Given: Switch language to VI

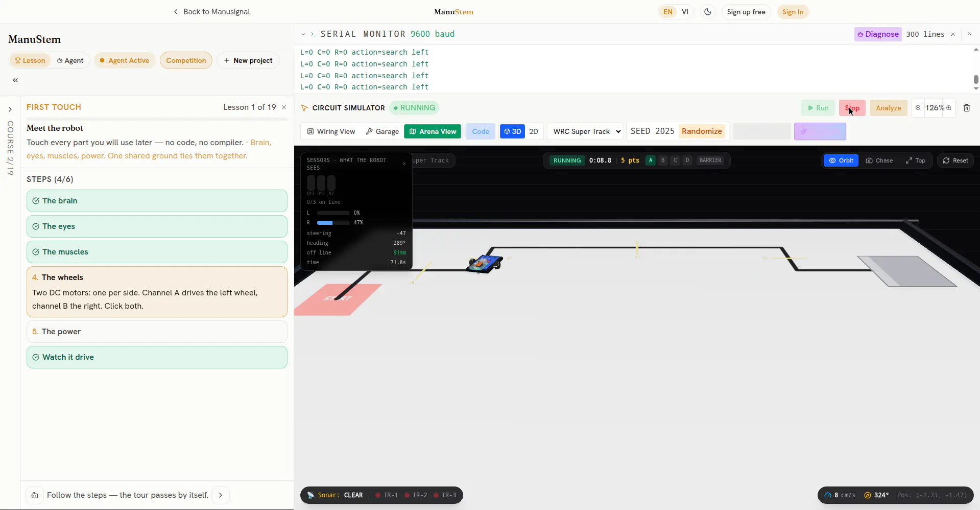Looking at the screenshot, I should pos(685,12).
